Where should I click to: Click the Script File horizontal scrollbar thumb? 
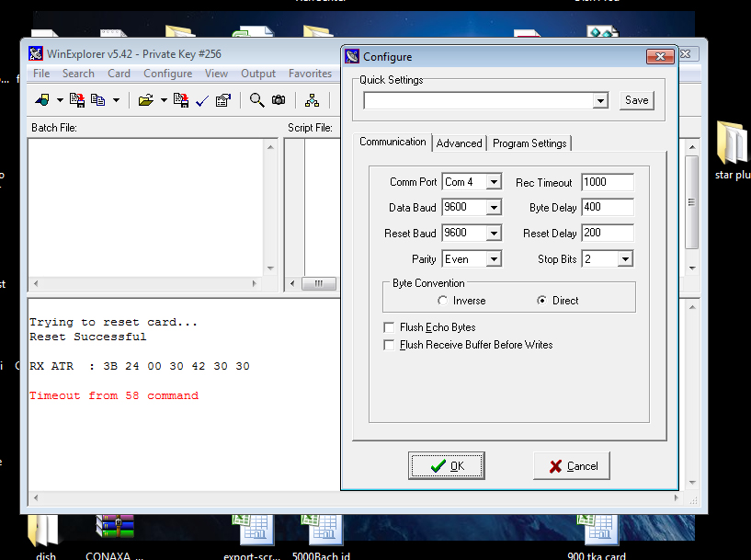pos(318,283)
